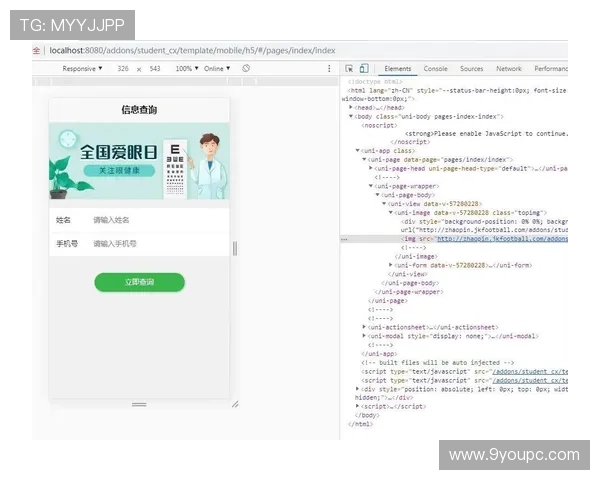Viewport: 600px width, 480px height.
Task: Click the viewport height field 543
Action: 155,69
